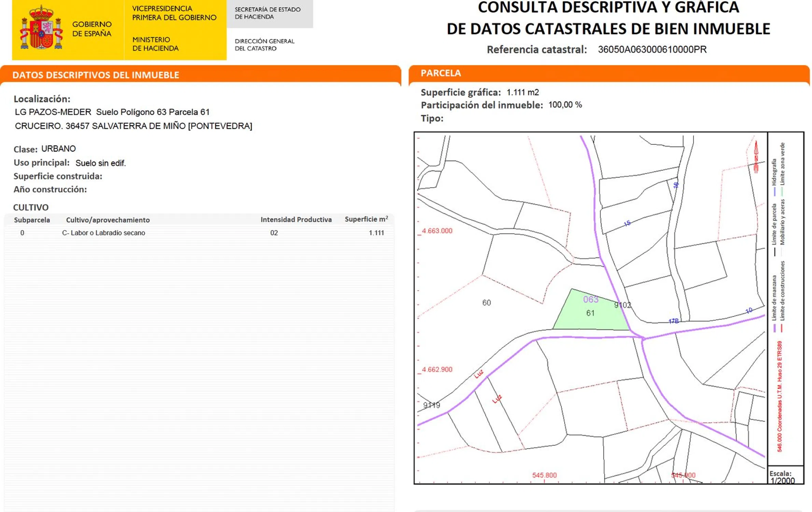This screenshot has width=812, height=512.
Task: Click the PARCELA section header
Action: (x=440, y=73)
